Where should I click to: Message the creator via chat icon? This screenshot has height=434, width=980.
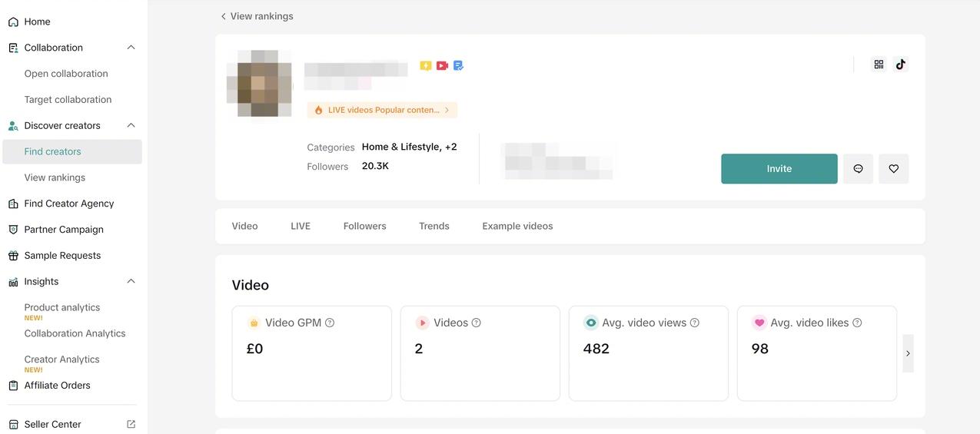(858, 169)
